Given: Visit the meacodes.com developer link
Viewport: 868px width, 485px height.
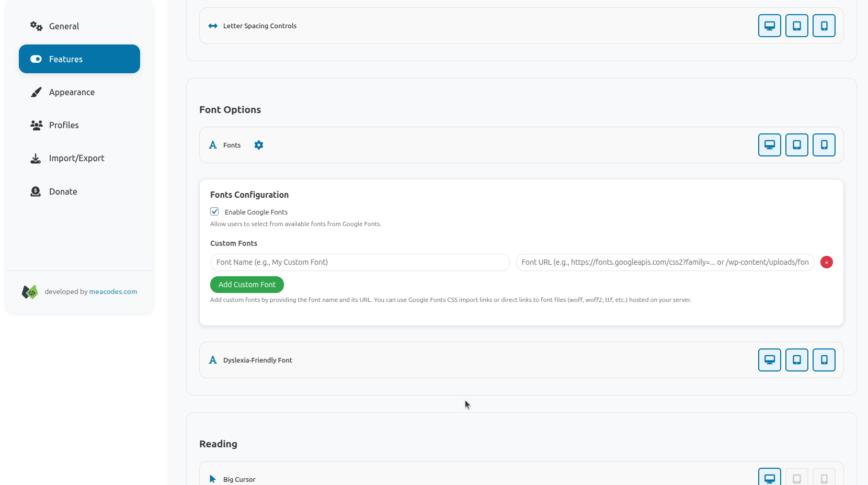Looking at the screenshot, I should [113, 291].
